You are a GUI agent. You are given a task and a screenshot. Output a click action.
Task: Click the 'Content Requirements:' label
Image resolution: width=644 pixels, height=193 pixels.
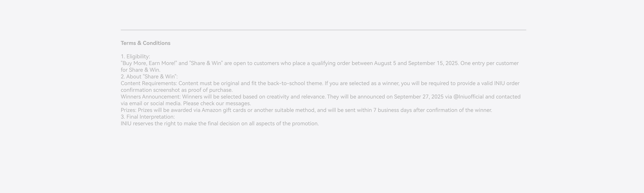[x=149, y=83]
